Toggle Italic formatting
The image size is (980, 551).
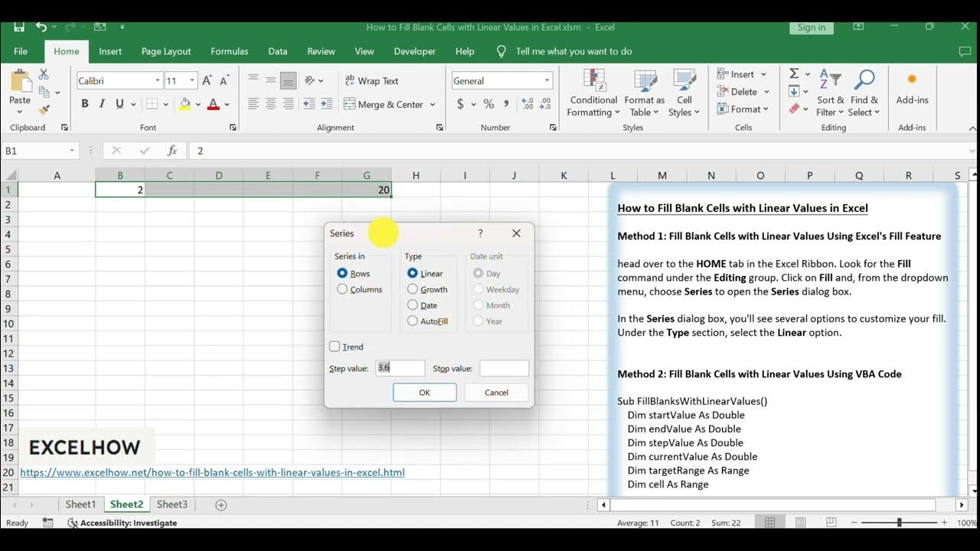point(103,104)
